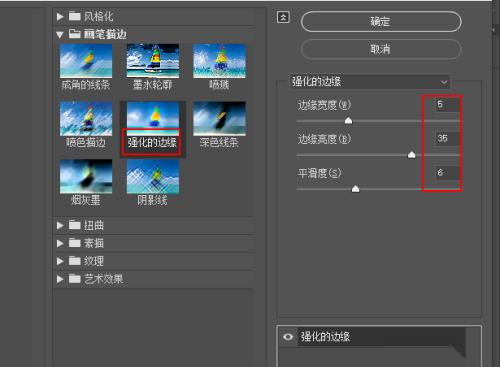
Task: Expand the 扭曲 filter folder
Action: [60, 226]
